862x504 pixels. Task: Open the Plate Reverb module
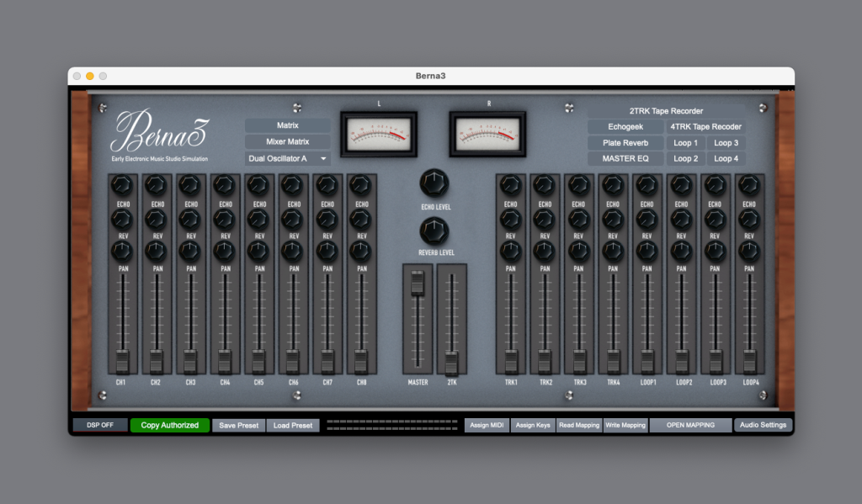tap(625, 142)
